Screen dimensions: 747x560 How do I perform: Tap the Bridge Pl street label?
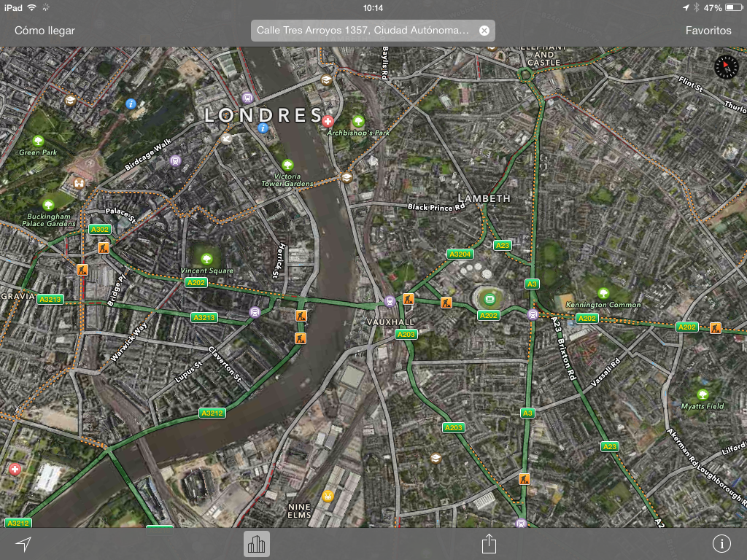click(117, 289)
